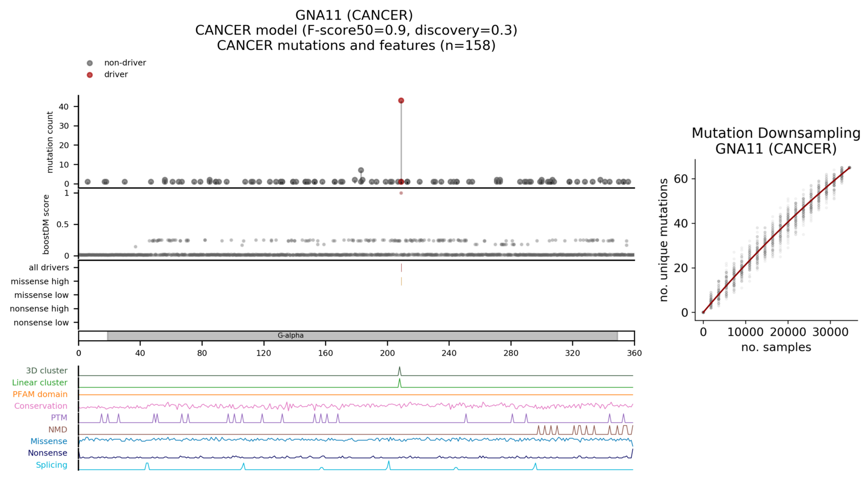
Task: Click the red tick in the all drivers row
Action: pyautogui.click(x=401, y=268)
